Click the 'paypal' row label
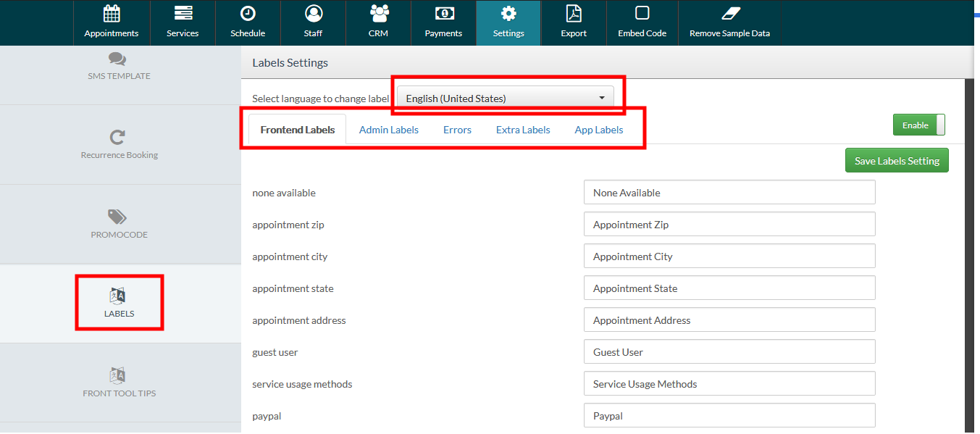This screenshot has width=980, height=434. click(266, 416)
